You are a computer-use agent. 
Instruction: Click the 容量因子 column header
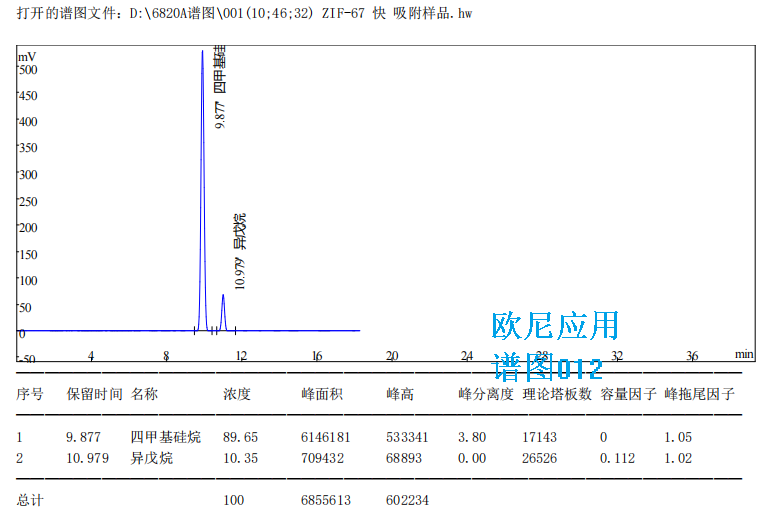[x=628, y=394]
